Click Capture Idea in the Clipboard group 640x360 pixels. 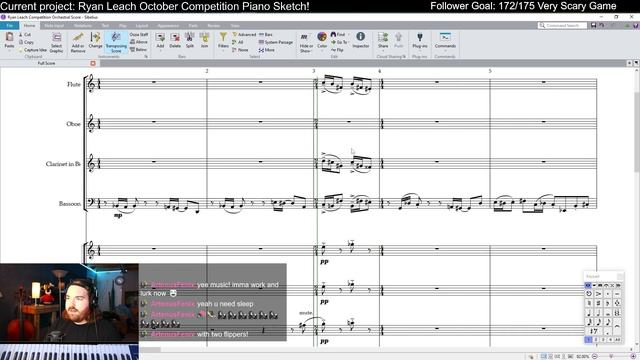[33, 50]
